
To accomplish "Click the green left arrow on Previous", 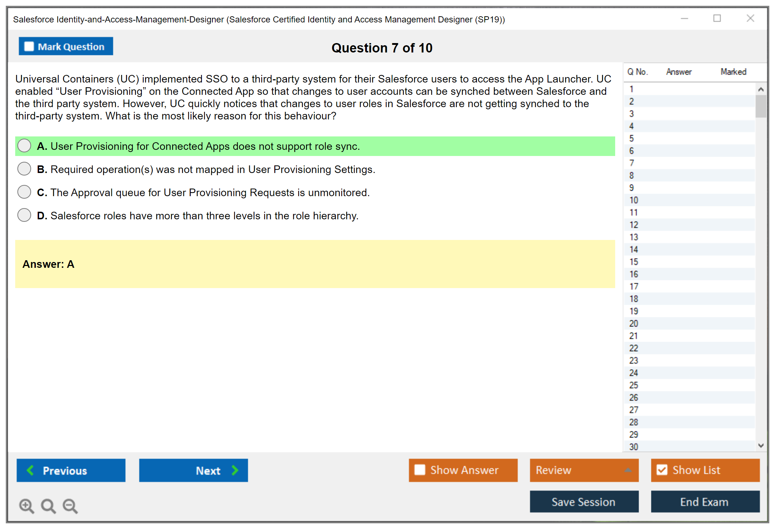I will pyautogui.click(x=30, y=470).
